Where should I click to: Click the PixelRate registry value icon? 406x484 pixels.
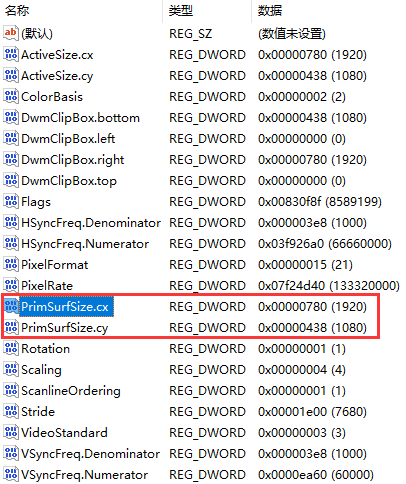tap(11, 285)
